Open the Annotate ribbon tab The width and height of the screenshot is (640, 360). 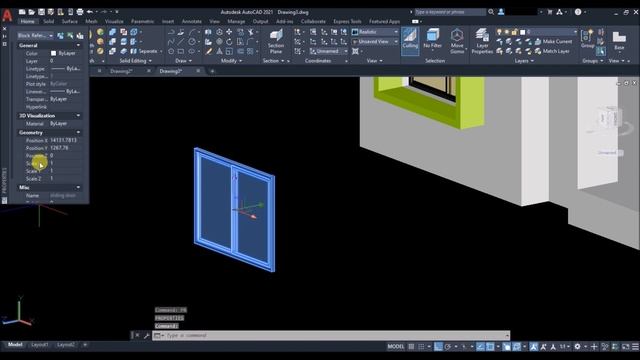point(191,21)
